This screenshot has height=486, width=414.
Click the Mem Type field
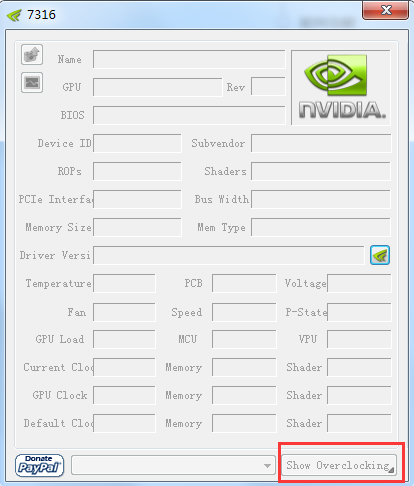pos(321,227)
